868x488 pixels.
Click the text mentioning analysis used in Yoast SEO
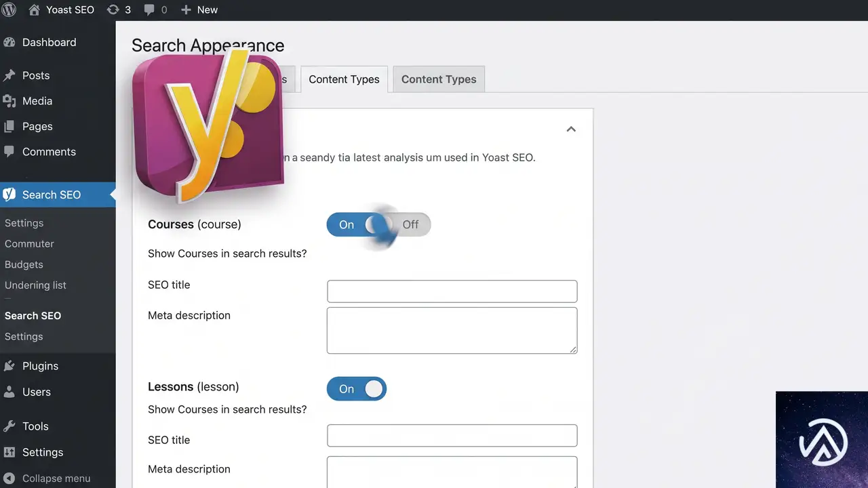[x=409, y=157]
